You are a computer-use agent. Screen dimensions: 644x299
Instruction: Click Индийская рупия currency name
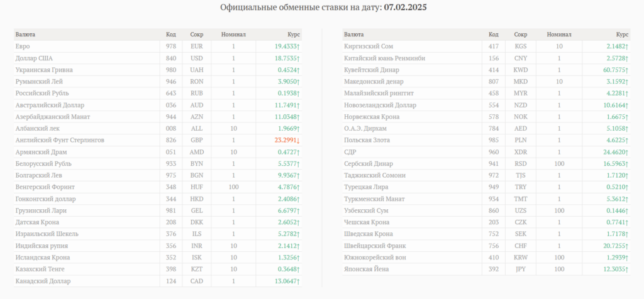(x=42, y=246)
